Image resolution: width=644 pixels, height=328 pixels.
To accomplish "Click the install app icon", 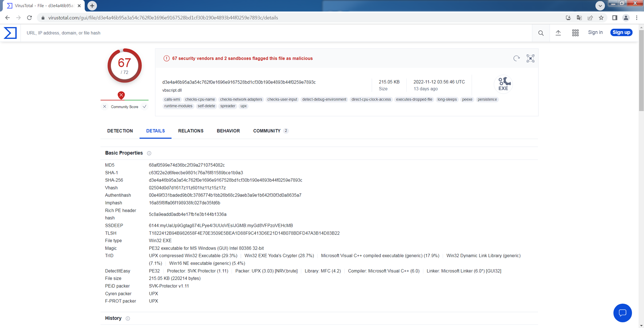I will pos(568,17).
